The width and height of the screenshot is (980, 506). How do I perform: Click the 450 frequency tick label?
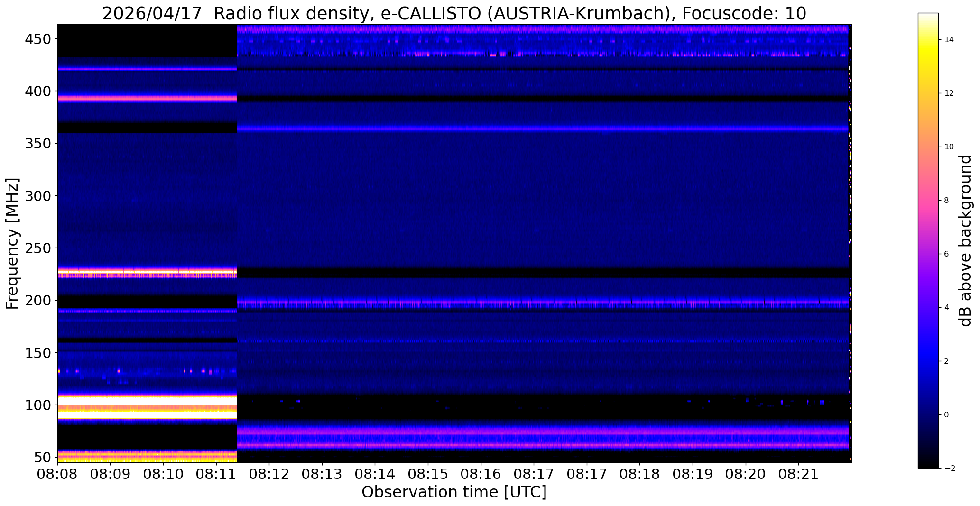[38, 39]
